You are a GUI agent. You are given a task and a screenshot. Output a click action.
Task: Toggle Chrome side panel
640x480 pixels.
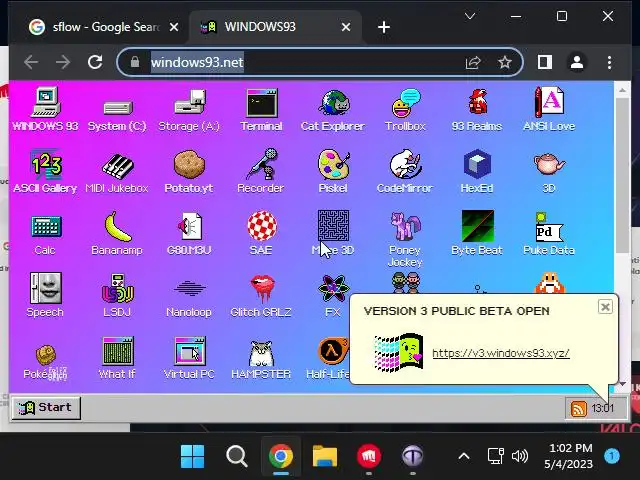coord(544,62)
